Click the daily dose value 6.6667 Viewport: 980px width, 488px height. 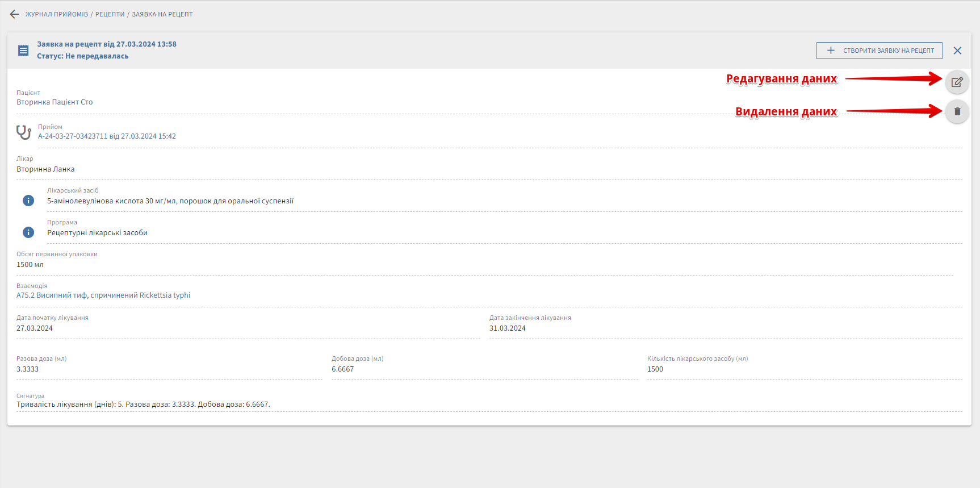pyautogui.click(x=343, y=369)
